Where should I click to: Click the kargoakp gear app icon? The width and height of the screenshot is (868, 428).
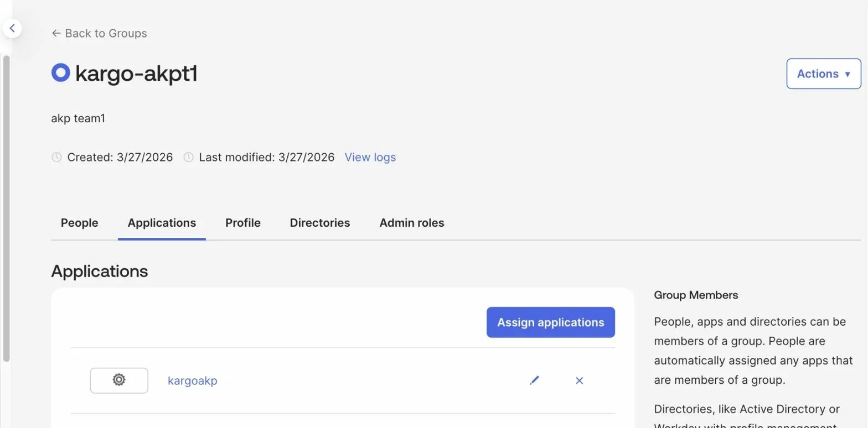tap(119, 380)
